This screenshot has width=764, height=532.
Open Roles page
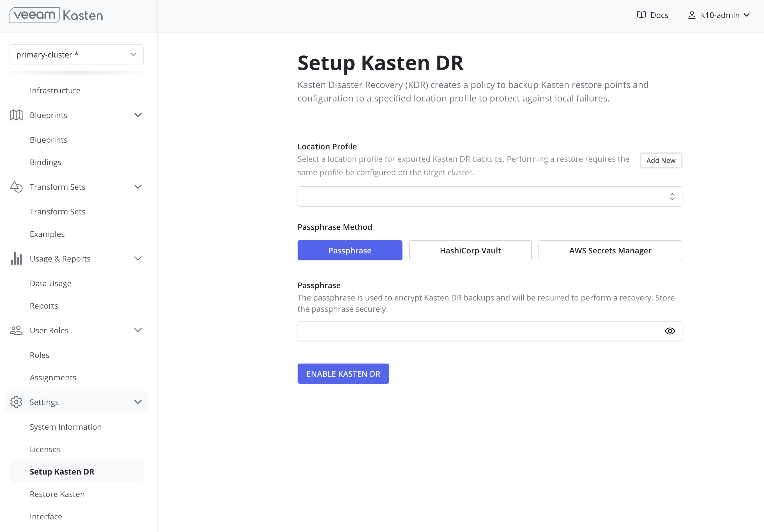tap(39, 355)
